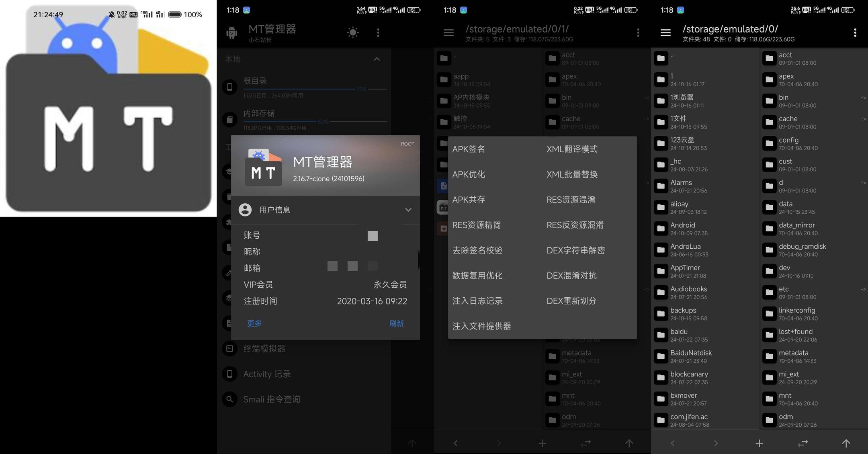Open the Audiobooks folder
Screen dimensions: 868x454
point(705,292)
